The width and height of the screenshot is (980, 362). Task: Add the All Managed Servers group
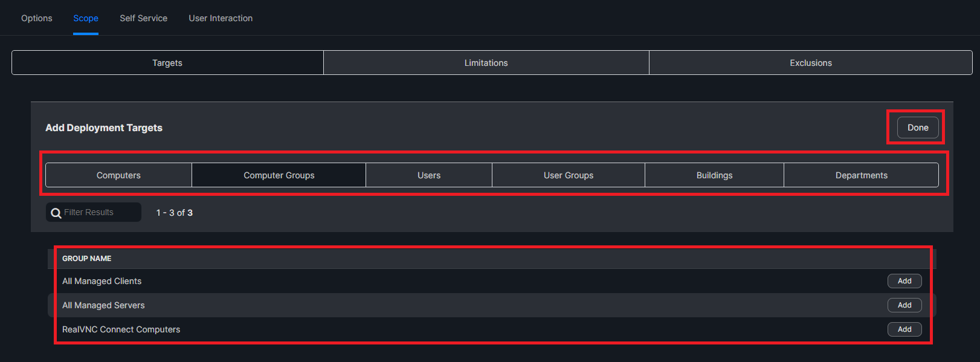click(904, 305)
